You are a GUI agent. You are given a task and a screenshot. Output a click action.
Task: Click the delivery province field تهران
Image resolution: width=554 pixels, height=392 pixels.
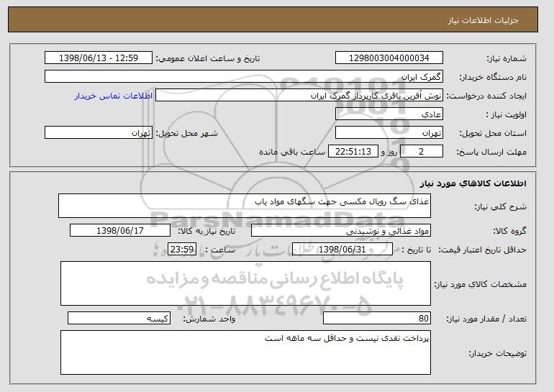pos(389,133)
